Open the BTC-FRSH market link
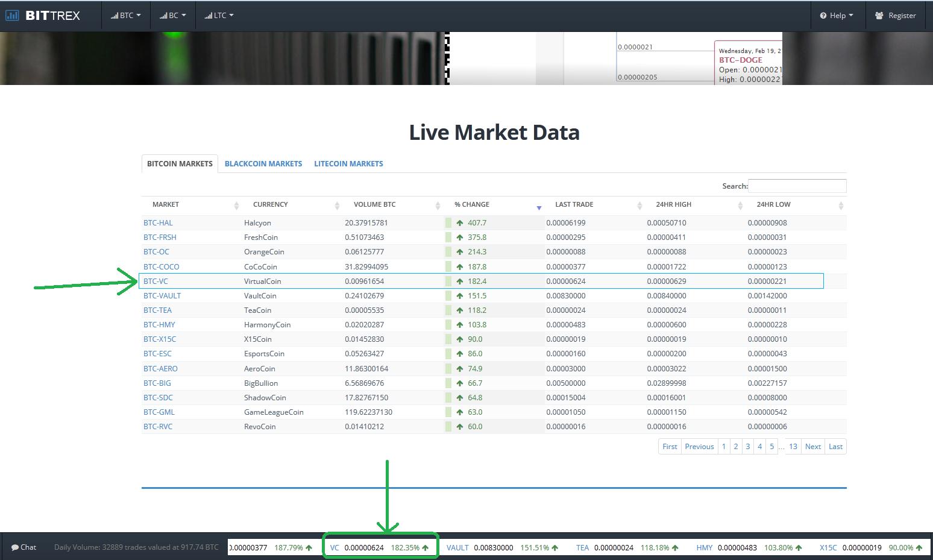Image resolution: width=933 pixels, height=560 pixels. [160, 237]
